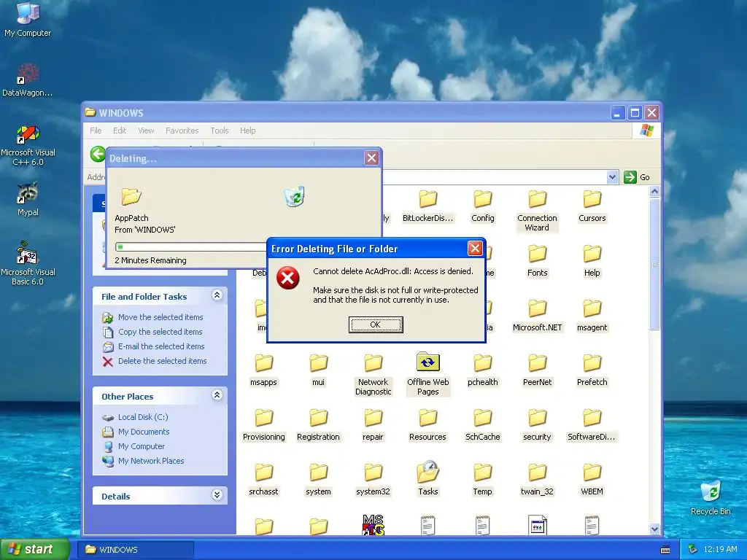Select the repair folder
Image resolution: width=747 pixels, height=560 pixels.
(x=373, y=425)
